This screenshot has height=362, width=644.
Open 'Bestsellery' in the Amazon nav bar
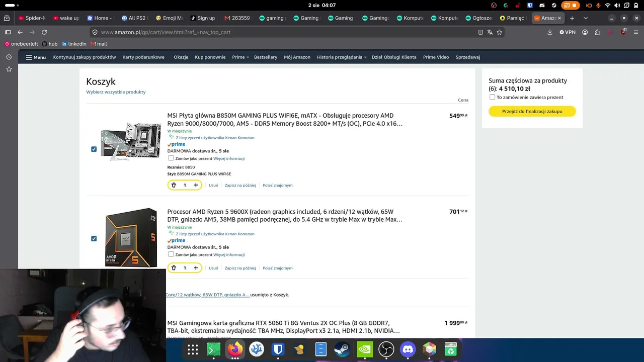[266, 57]
